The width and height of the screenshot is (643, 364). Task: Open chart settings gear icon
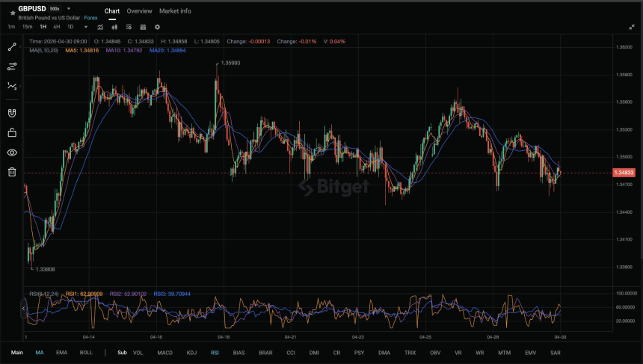[x=157, y=27]
